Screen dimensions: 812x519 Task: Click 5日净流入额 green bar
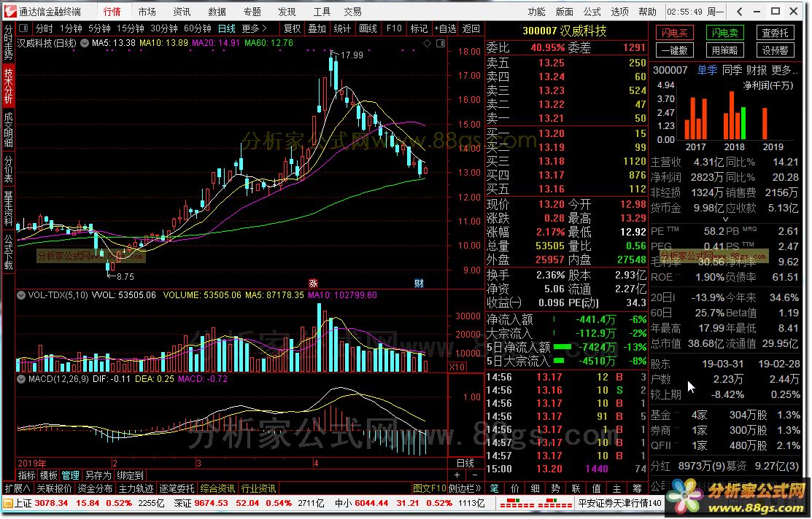coord(562,347)
